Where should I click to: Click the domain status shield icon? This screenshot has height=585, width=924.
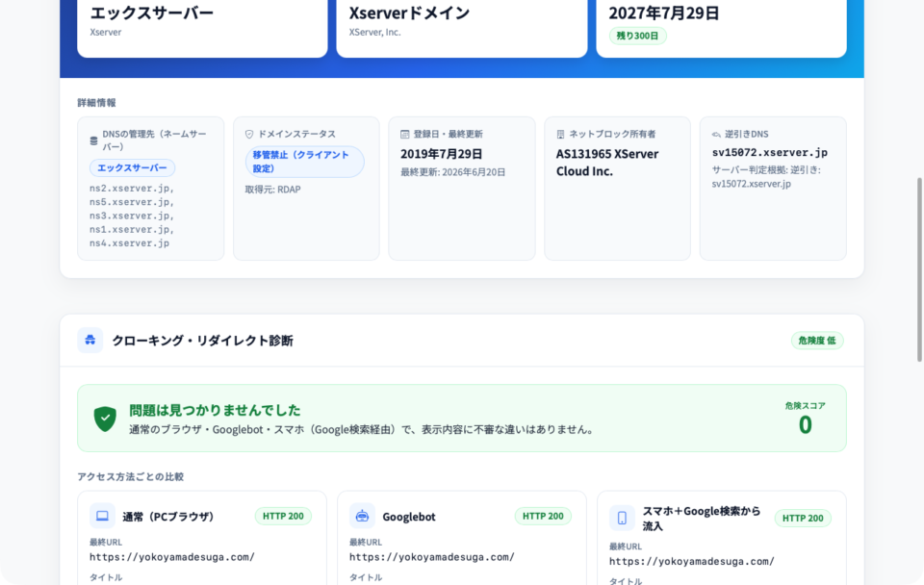click(x=249, y=135)
